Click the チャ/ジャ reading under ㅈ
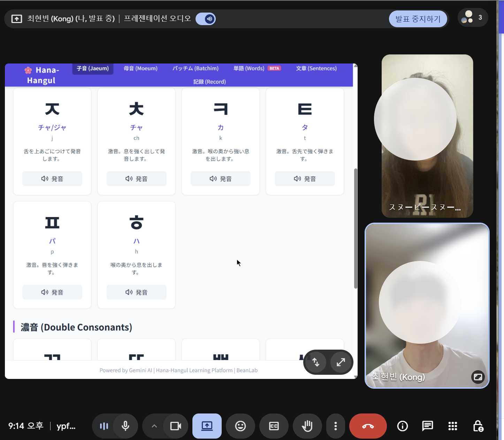 [52, 127]
